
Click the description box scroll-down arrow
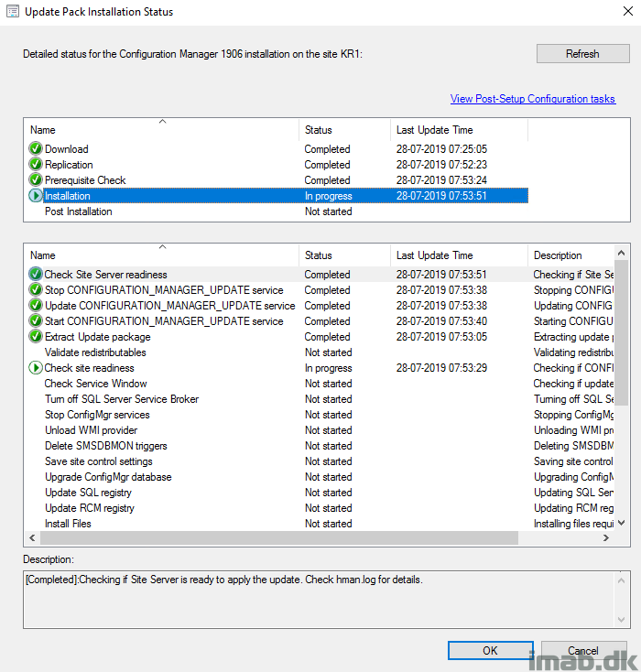(x=621, y=619)
